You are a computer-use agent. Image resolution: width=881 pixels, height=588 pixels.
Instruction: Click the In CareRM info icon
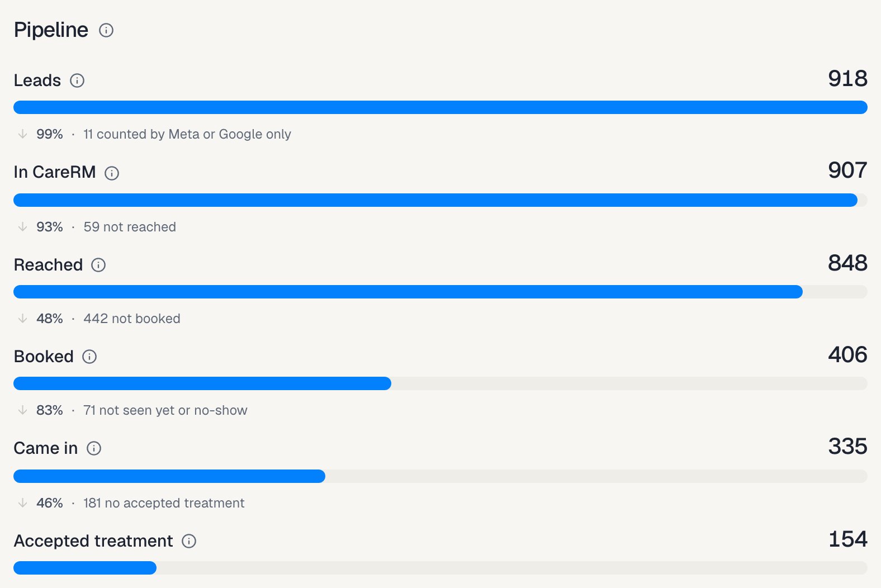112,173
